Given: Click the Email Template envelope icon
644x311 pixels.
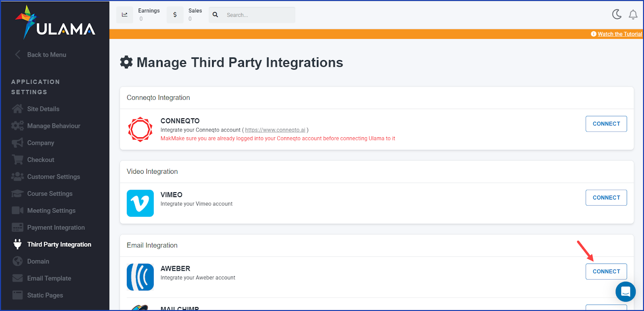Looking at the screenshot, I should (17, 278).
